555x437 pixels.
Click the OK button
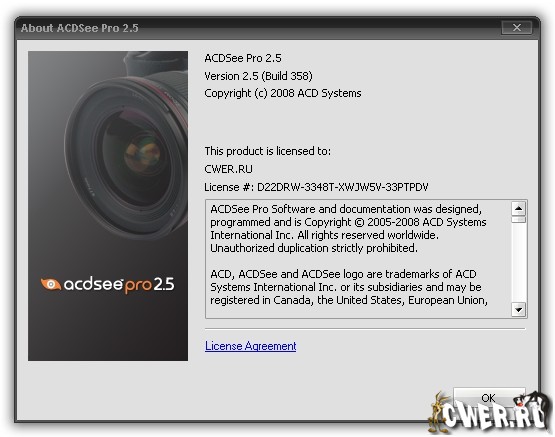(x=489, y=397)
